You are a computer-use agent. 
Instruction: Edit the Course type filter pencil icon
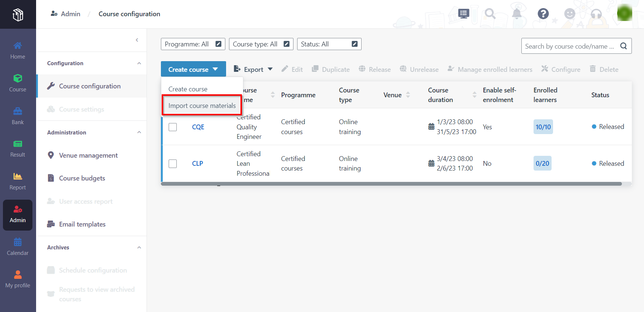(286, 44)
